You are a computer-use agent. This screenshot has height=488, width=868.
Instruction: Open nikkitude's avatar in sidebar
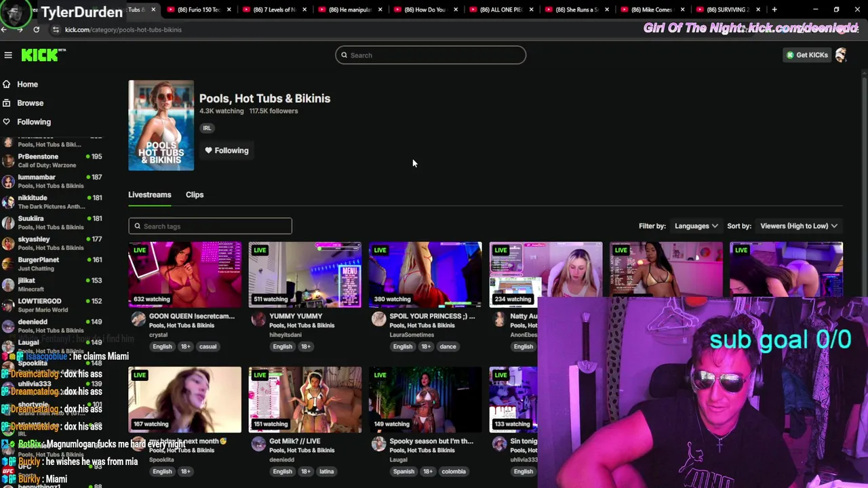click(8, 202)
